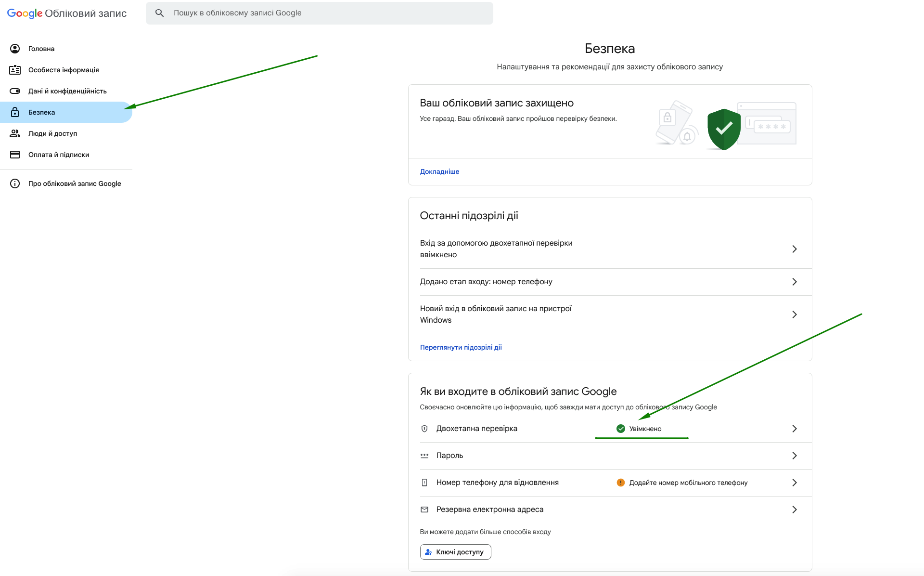Click Додайте номер мобільного телефону text
This screenshot has width=924, height=576.
pos(688,483)
